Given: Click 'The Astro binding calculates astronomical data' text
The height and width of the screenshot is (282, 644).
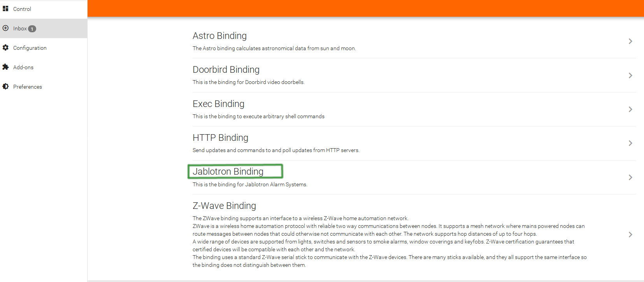Looking at the screenshot, I should coord(274,48).
